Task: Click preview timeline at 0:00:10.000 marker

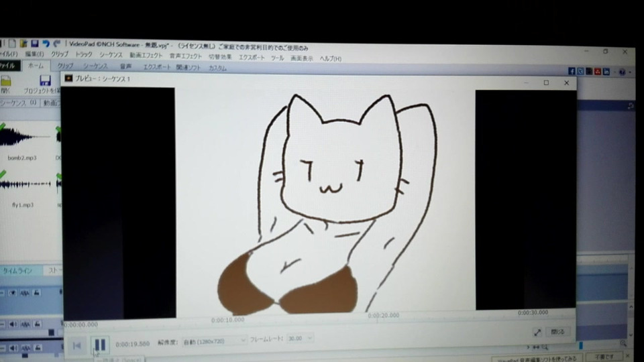Action: coord(228,320)
